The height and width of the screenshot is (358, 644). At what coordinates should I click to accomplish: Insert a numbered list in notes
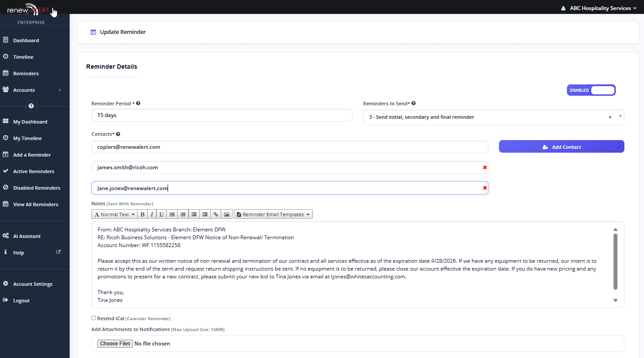183,214
